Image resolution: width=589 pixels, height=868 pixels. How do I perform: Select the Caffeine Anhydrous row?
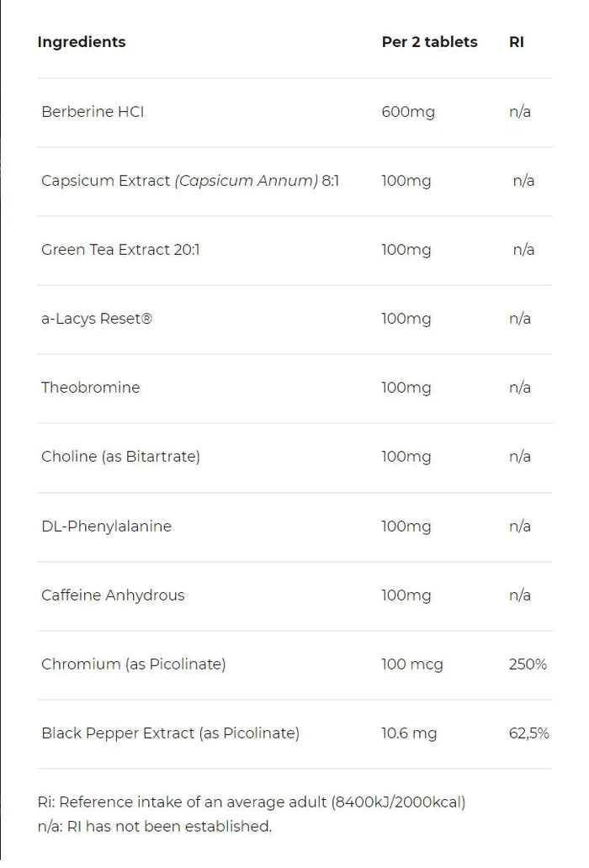pyautogui.click(x=294, y=595)
